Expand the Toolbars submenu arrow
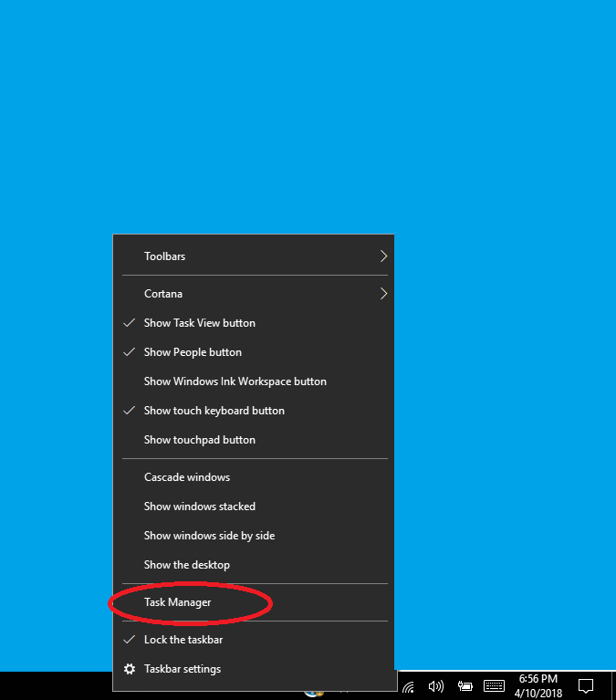 pos(383,256)
